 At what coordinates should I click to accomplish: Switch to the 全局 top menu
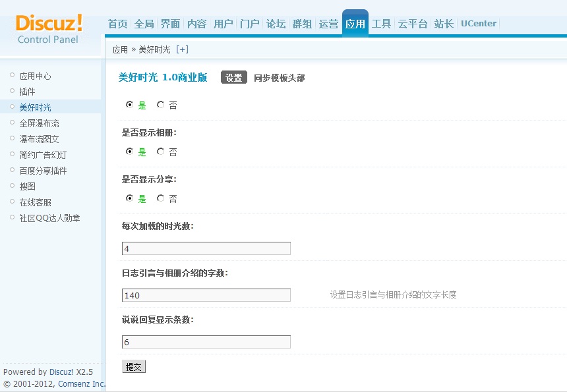144,24
